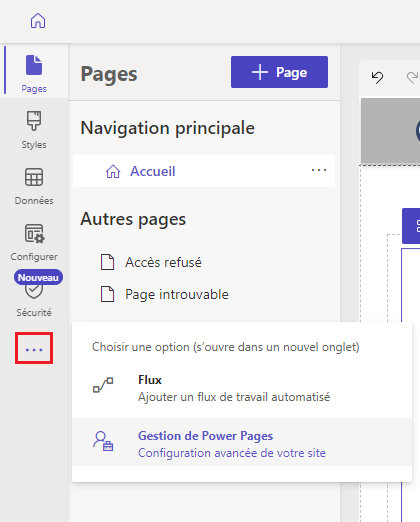Add a new page with the + Page button
This screenshot has width=420, height=522.
point(279,72)
